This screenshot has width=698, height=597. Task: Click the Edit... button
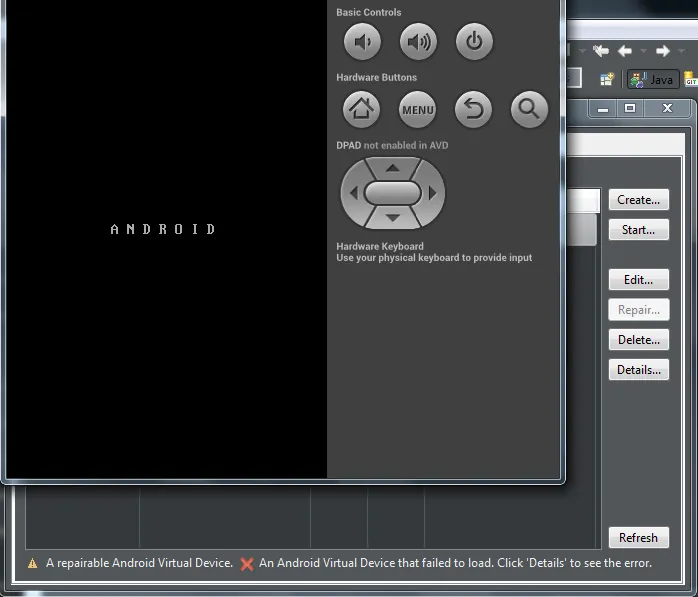[638, 280]
